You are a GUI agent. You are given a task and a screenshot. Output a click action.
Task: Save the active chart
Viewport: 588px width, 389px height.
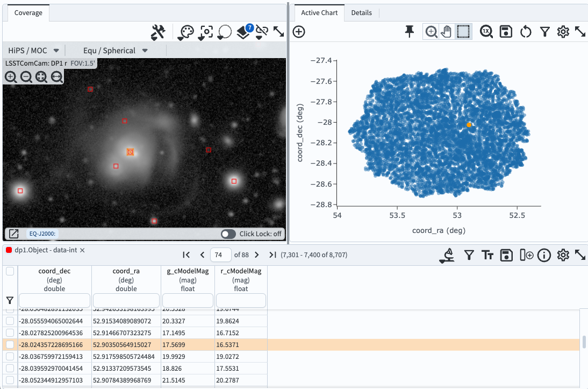(x=506, y=32)
